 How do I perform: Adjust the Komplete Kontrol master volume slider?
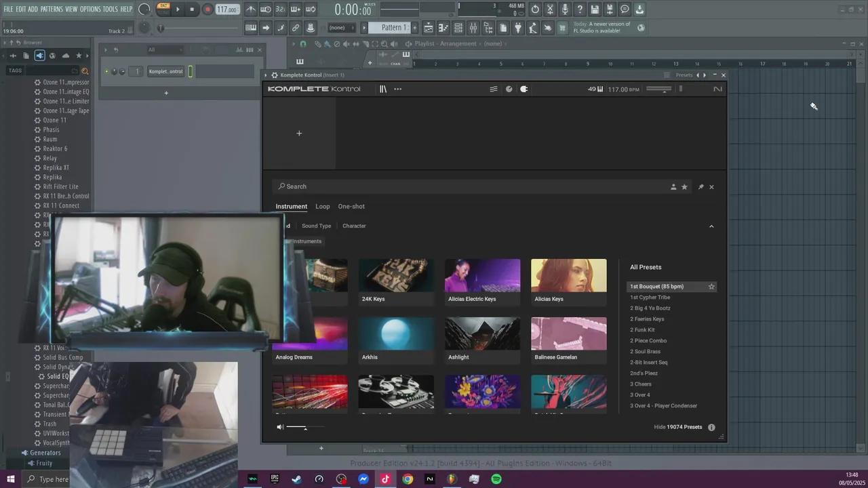[659, 89]
